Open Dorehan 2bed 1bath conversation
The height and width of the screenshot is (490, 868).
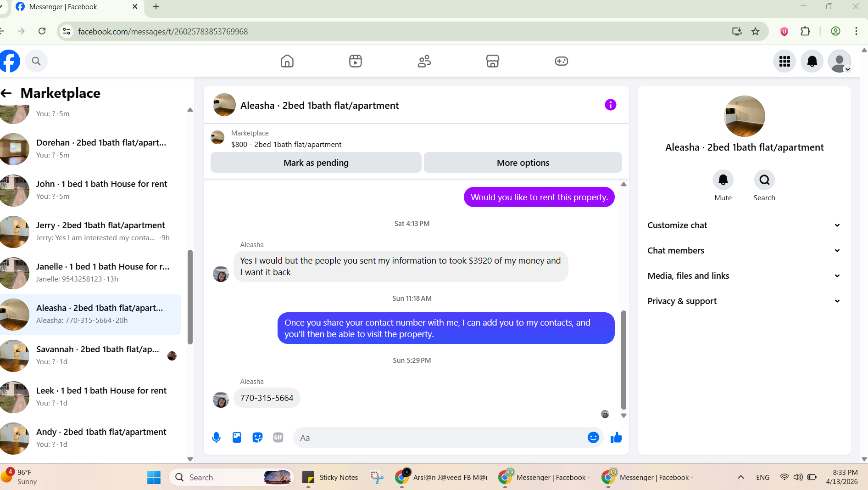click(90, 149)
